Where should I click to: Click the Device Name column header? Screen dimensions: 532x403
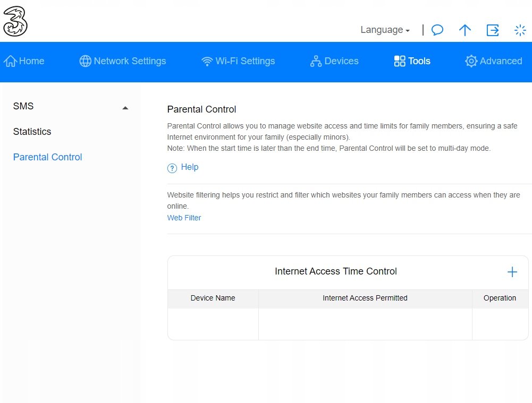213,298
